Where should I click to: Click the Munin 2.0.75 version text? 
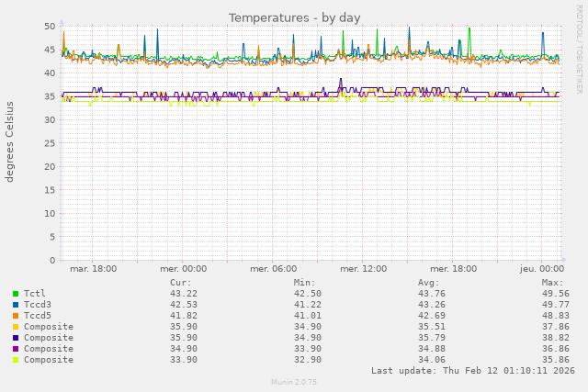pyautogui.click(x=294, y=382)
